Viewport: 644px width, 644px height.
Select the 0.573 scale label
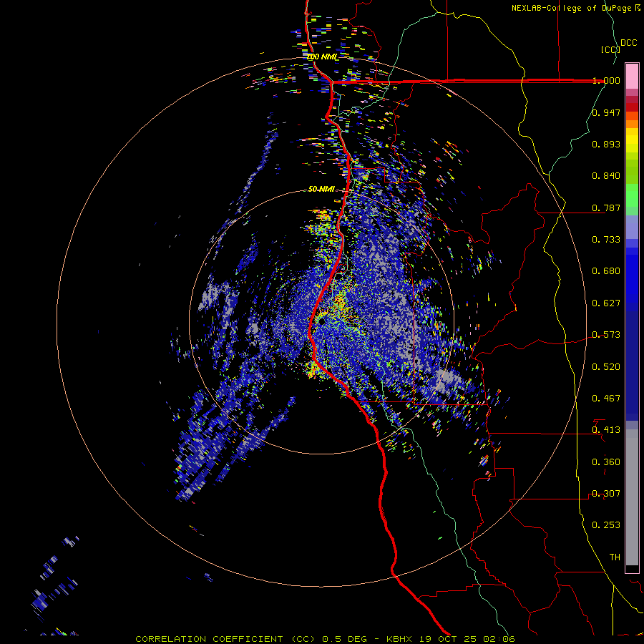[x=606, y=335]
